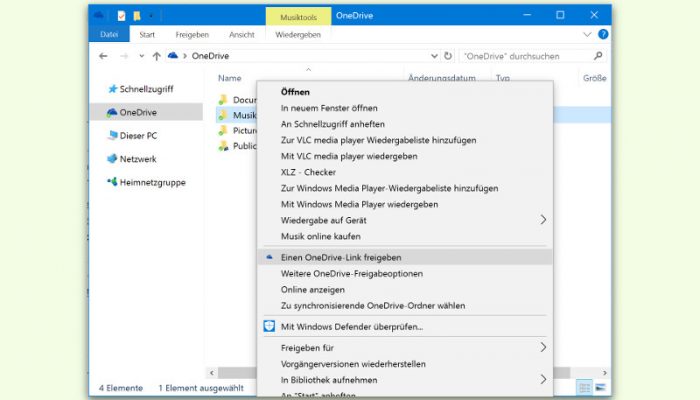Select the Musik folder icon
Viewport: 700px width, 400px height.
pos(223,115)
